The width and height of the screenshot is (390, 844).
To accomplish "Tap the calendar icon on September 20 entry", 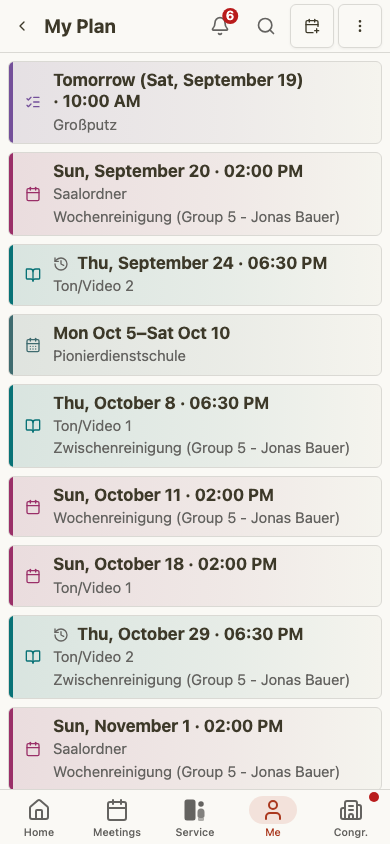I will [33, 194].
